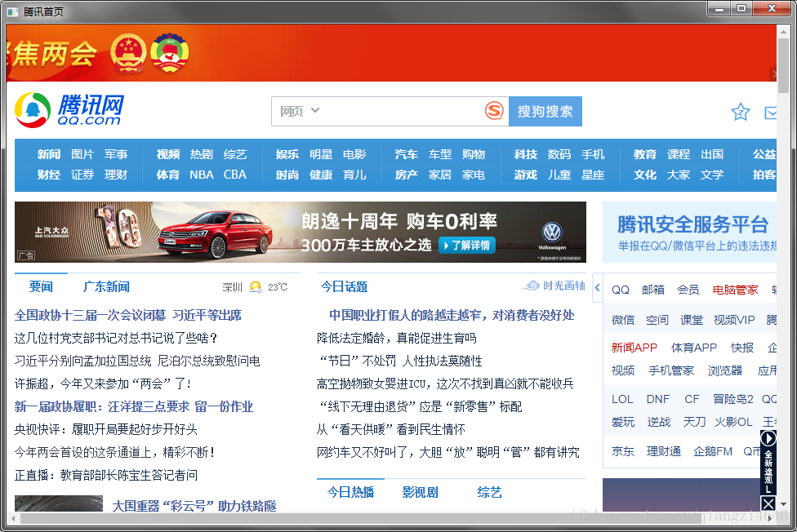Close the vertical ad banner with the X
The width and height of the screenshot is (797, 532).
coord(768,503)
